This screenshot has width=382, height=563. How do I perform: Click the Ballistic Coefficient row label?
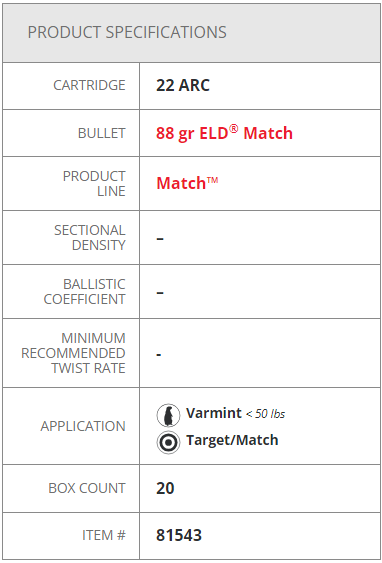pyautogui.click(x=84, y=292)
